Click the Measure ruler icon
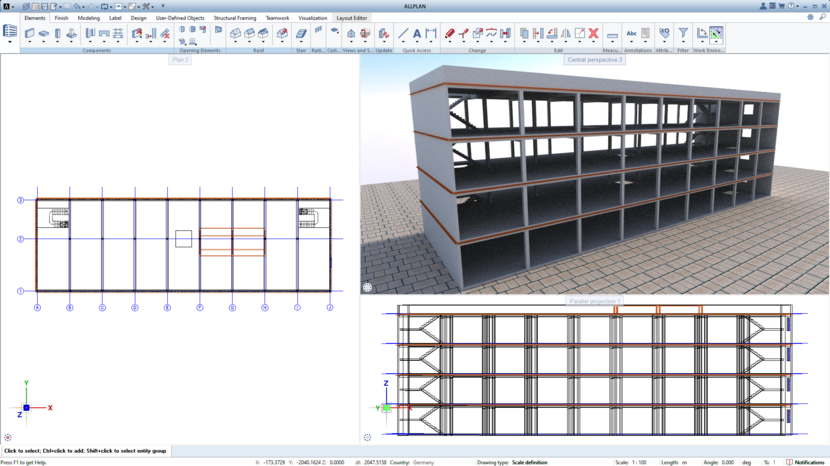The image size is (830, 466). coord(612,35)
